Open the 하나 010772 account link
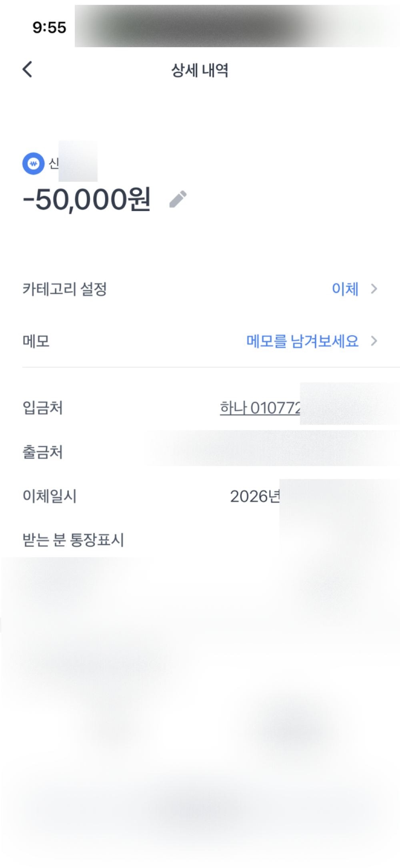This screenshot has height=868, width=400. pyautogui.click(x=260, y=408)
